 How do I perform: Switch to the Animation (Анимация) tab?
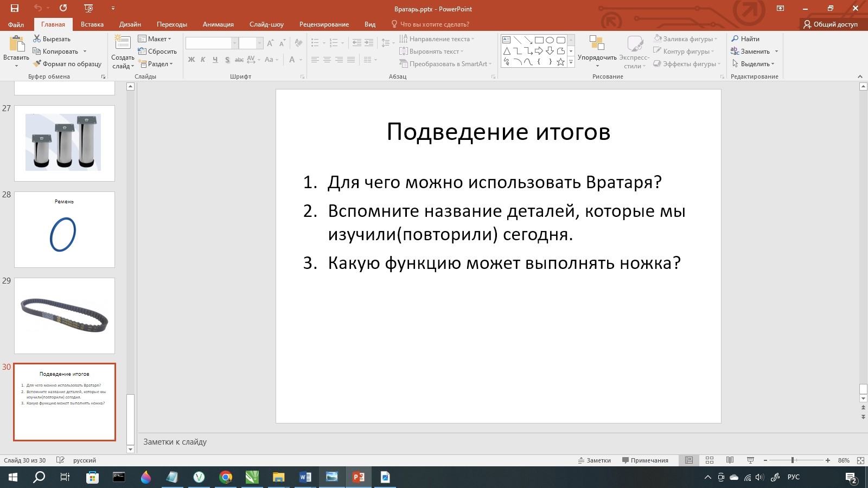(218, 24)
